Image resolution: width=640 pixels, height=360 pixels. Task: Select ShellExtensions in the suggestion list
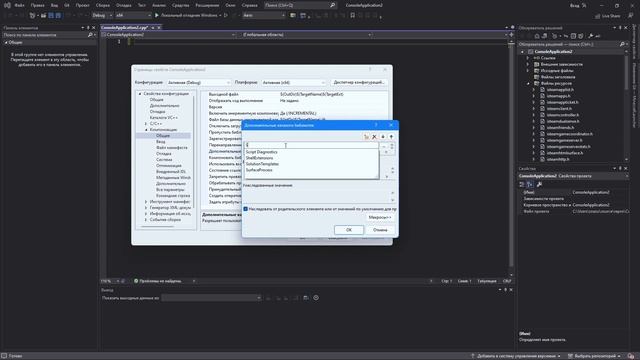[260, 158]
